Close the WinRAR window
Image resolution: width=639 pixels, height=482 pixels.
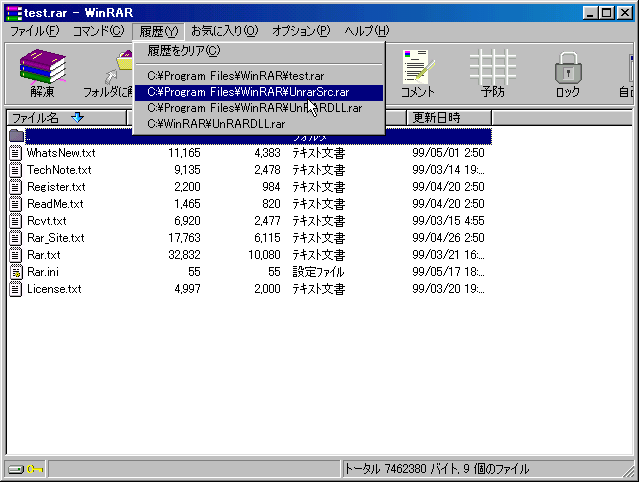(x=624, y=13)
